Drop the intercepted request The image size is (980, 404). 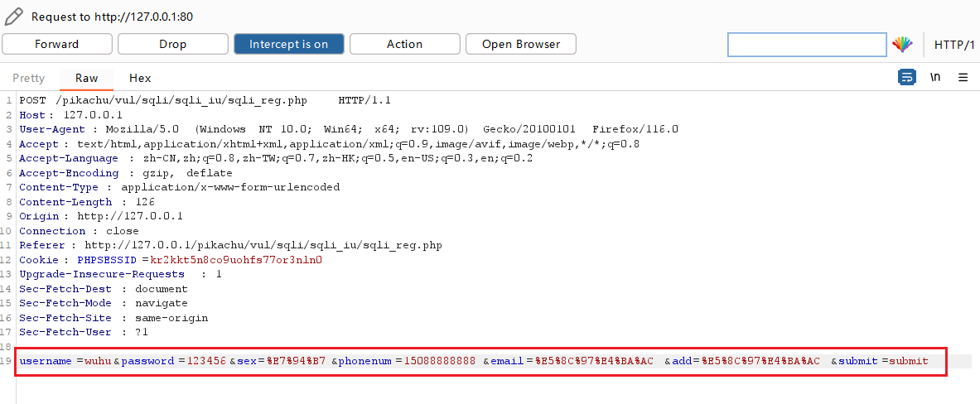tap(173, 45)
